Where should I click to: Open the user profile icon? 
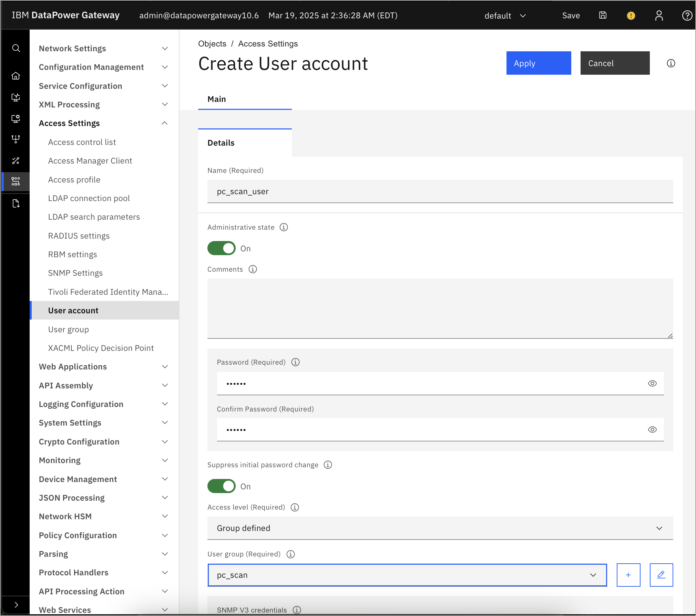coord(659,15)
